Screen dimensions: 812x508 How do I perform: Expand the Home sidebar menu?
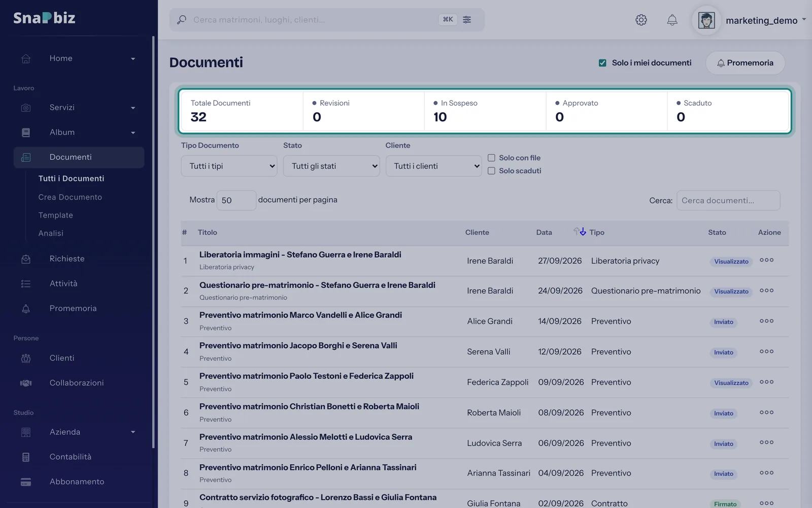(133, 59)
